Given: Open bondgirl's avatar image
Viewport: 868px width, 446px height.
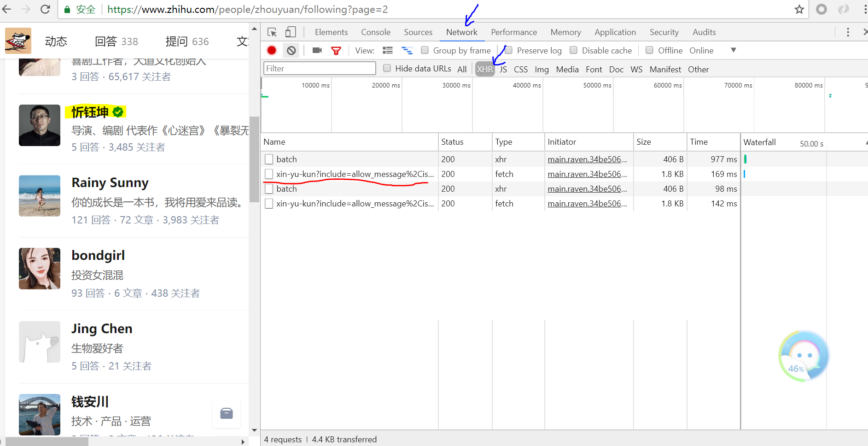Looking at the screenshot, I should tap(40, 269).
